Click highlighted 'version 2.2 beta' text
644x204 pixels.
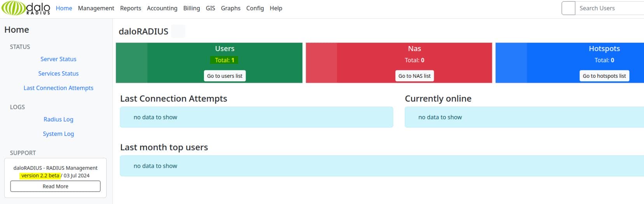pyautogui.click(x=40, y=176)
